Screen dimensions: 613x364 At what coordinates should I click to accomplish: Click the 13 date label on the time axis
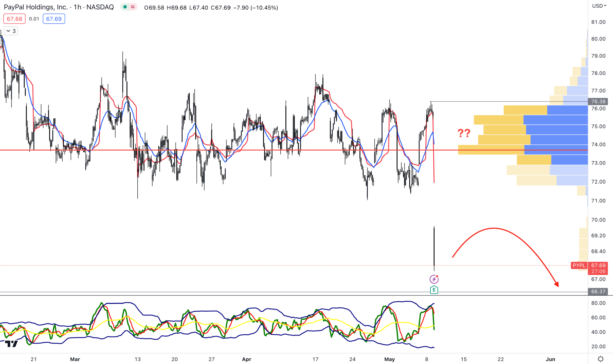(x=138, y=359)
